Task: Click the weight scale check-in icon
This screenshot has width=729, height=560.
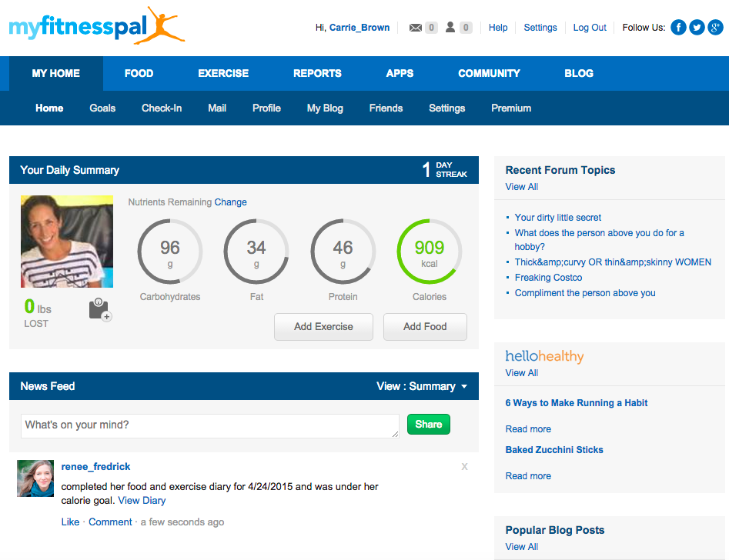Action: tap(100, 309)
